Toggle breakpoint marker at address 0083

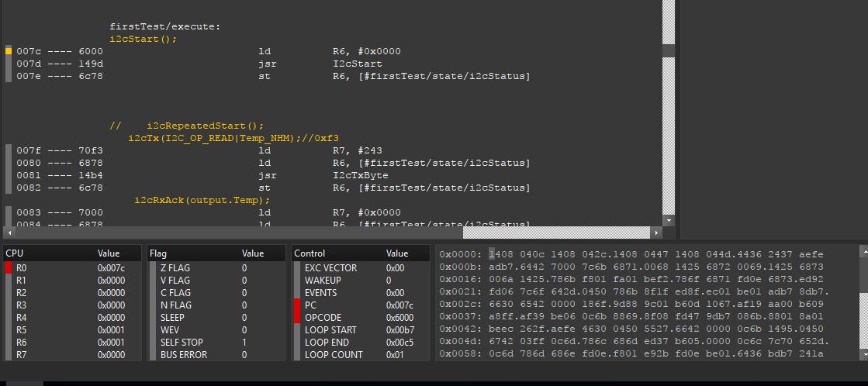pyautogui.click(x=9, y=212)
